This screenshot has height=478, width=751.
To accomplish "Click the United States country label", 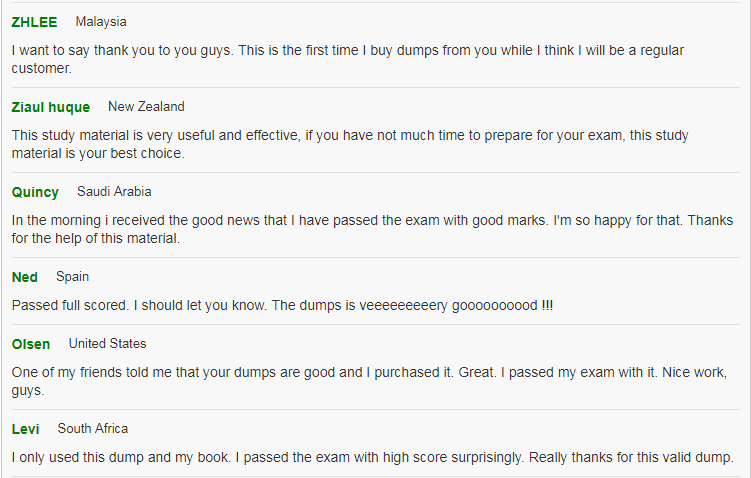I will [107, 343].
